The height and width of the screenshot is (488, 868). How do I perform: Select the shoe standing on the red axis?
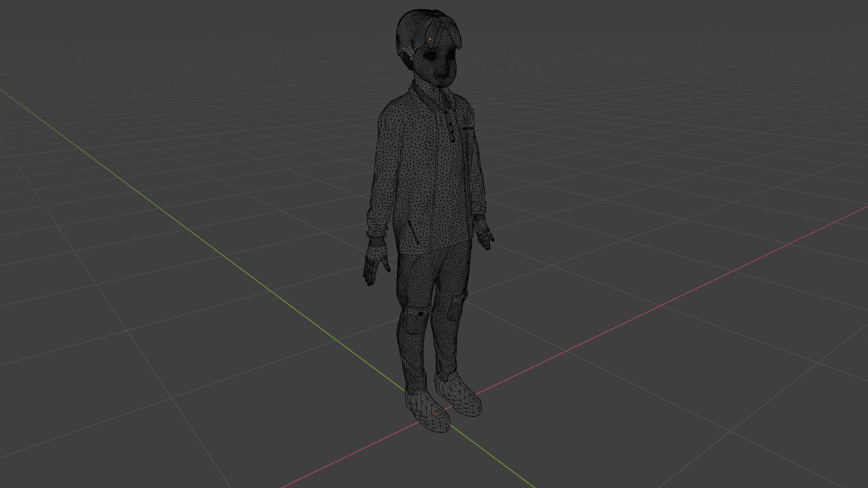(458, 394)
